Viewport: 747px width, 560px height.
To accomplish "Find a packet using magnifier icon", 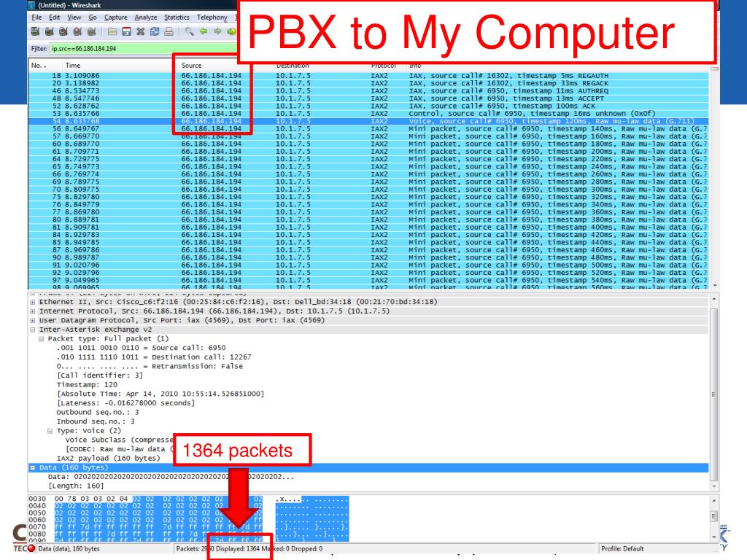I will (189, 31).
